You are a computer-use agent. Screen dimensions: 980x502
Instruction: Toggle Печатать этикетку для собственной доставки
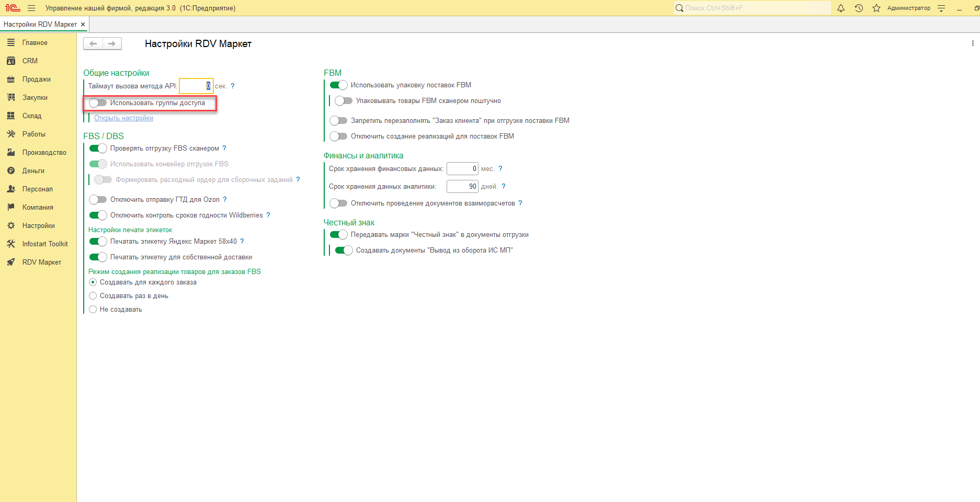(98, 257)
